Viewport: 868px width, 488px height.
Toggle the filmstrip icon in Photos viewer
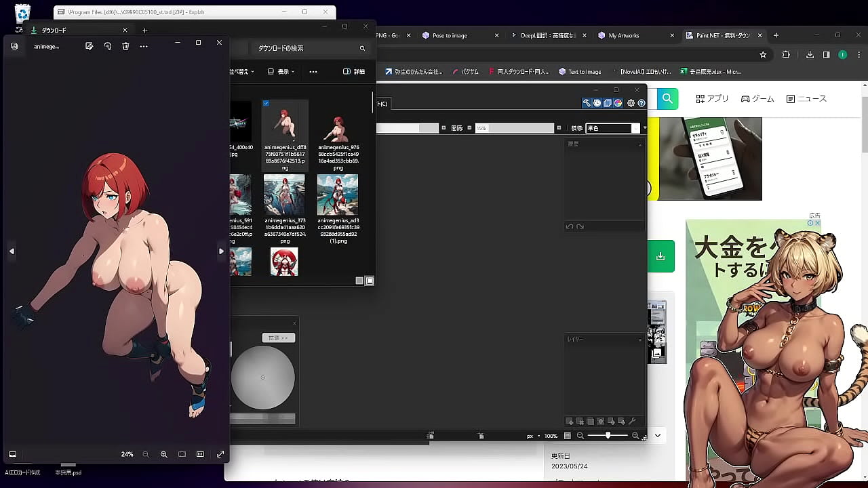tap(12, 454)
